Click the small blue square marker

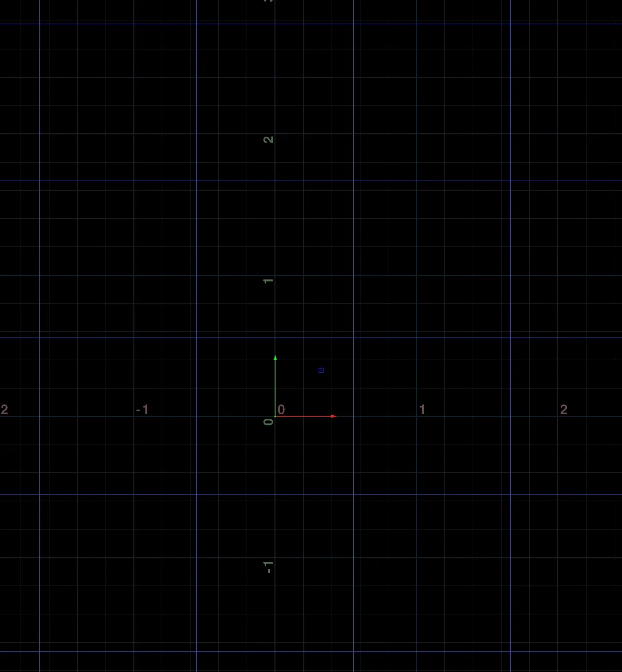(321, 370)
